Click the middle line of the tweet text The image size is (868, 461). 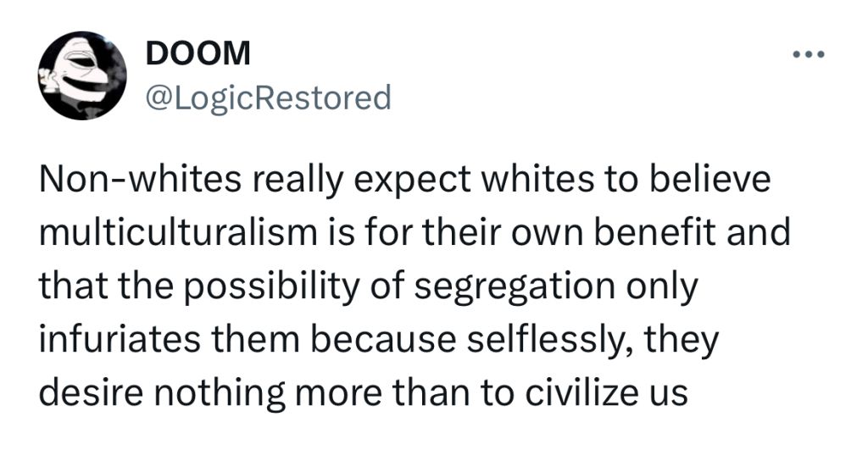368,287
